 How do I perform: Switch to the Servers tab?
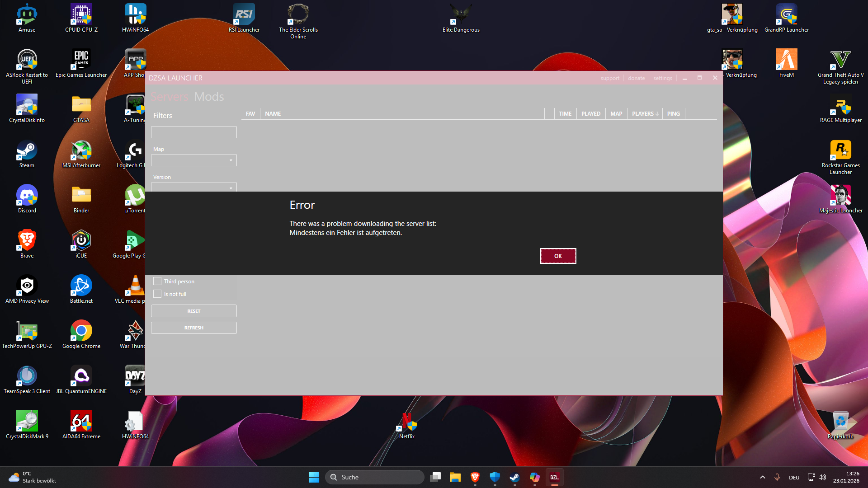click(169, 97)
